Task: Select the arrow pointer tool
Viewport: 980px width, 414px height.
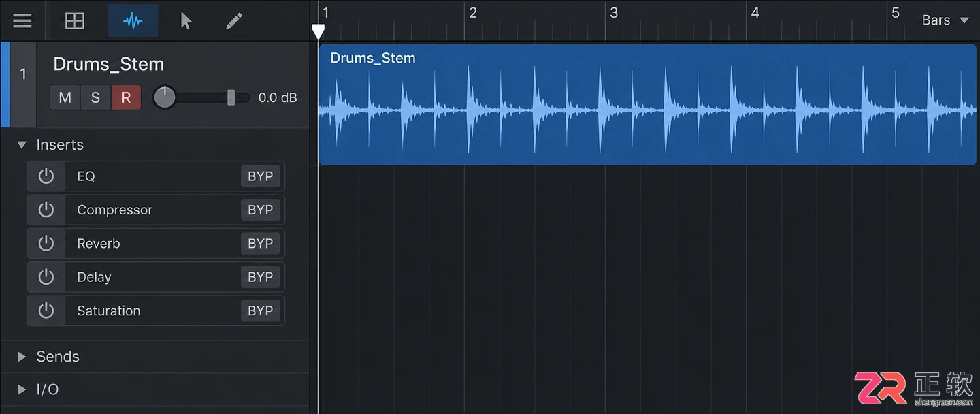Action: pos(186,21)
